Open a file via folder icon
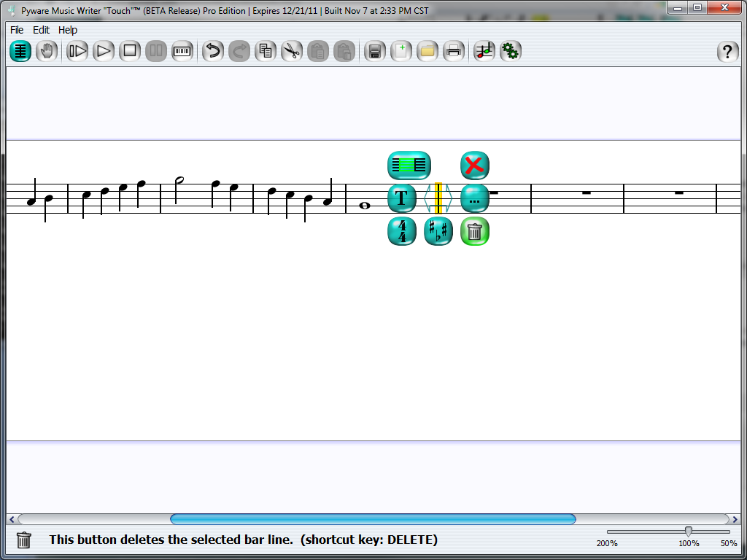The width and height of the screenshot is (747, 560). (427, 51)
